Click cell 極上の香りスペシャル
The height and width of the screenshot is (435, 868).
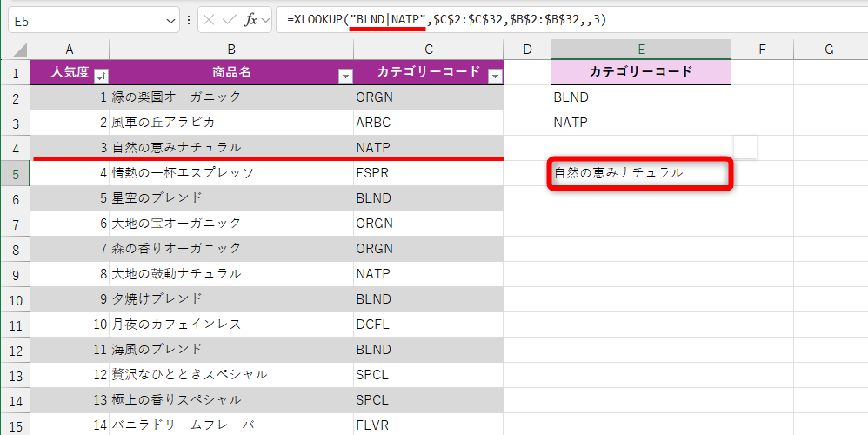point(231,400)
